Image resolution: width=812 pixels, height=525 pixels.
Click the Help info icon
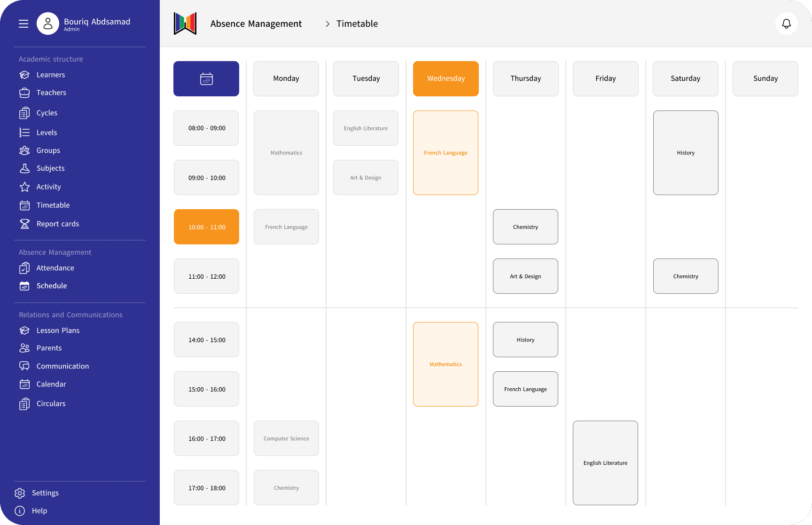[20, 511]
